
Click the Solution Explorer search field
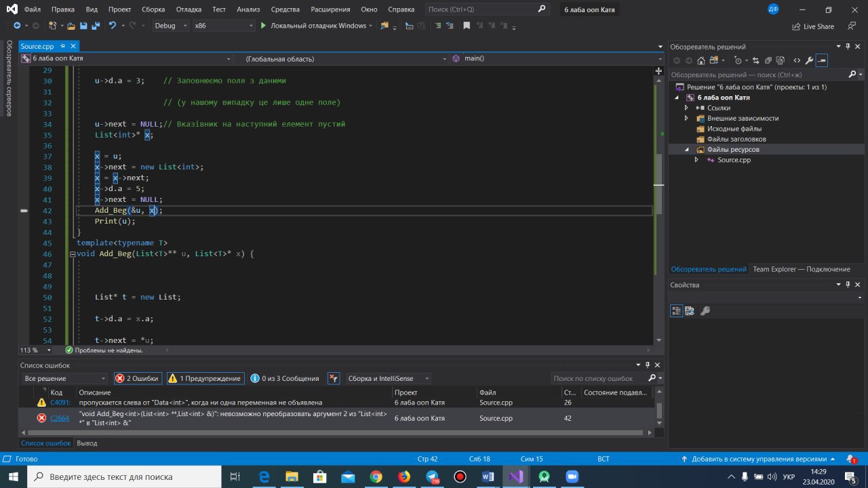click(768, 75)
